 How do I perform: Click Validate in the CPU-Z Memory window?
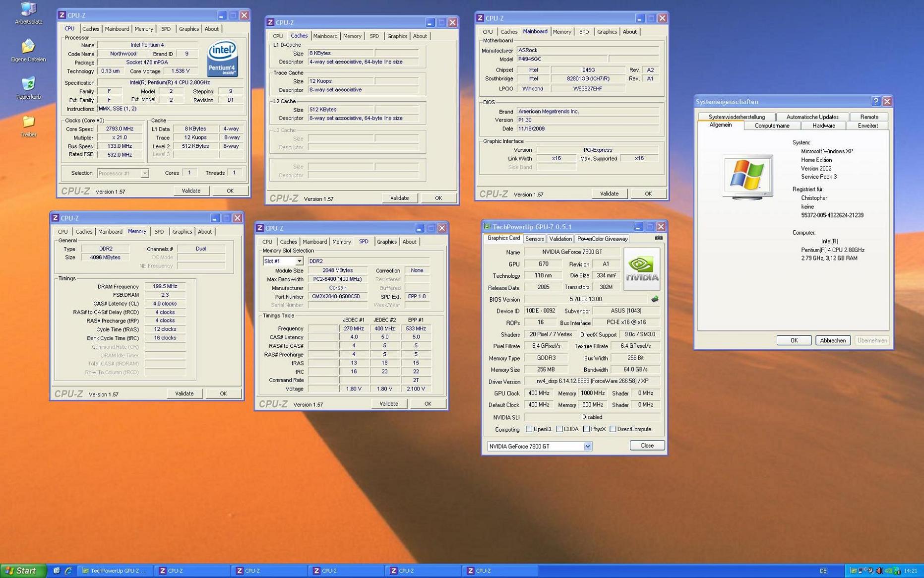coord(184,393)
